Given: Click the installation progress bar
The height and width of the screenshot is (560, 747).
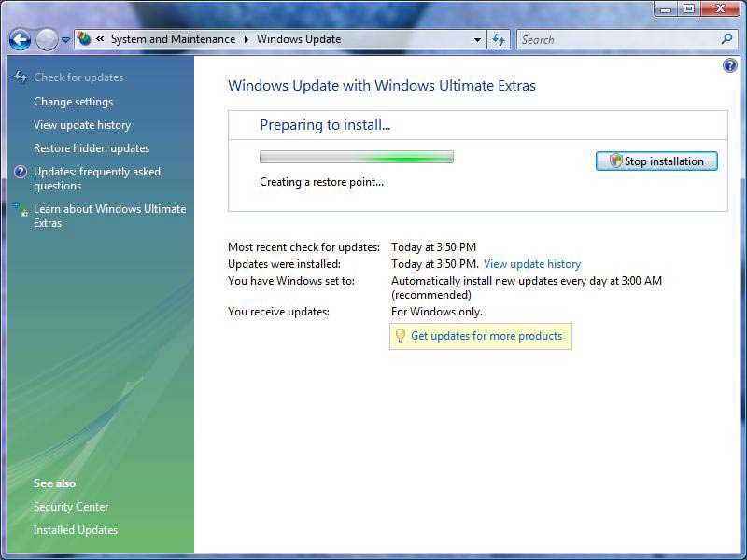Looking at the screenshot, I should pyautogui.click(x=357, y=157).
